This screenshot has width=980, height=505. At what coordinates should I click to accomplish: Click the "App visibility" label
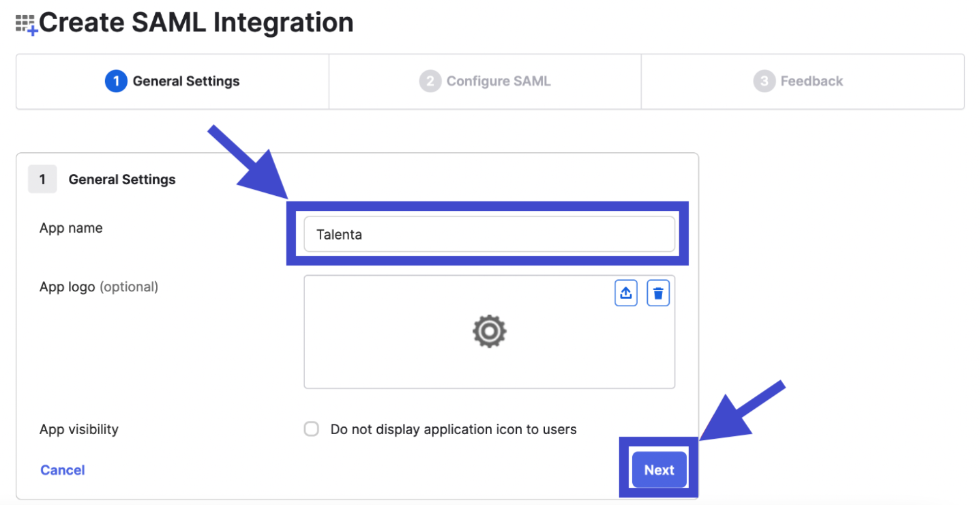[x=79, y=429]
